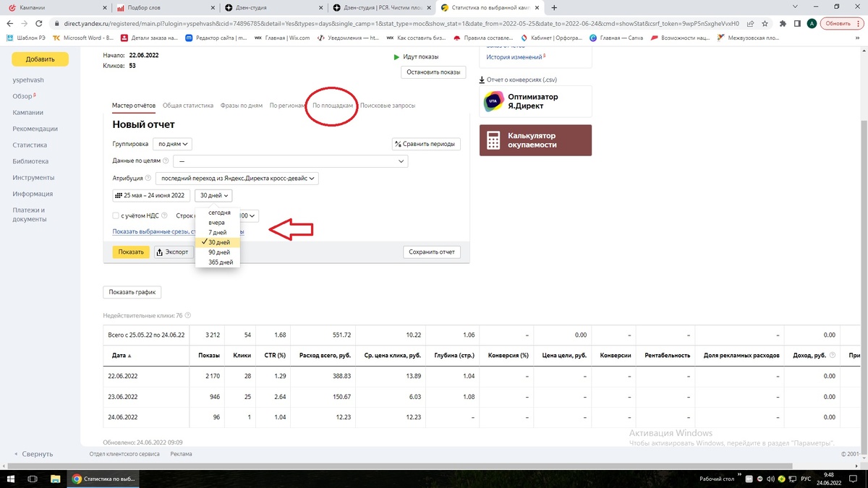Screen dimensions: 868x488
Task: Switch to the Общая статистика tab
Action: pos(188,106)
